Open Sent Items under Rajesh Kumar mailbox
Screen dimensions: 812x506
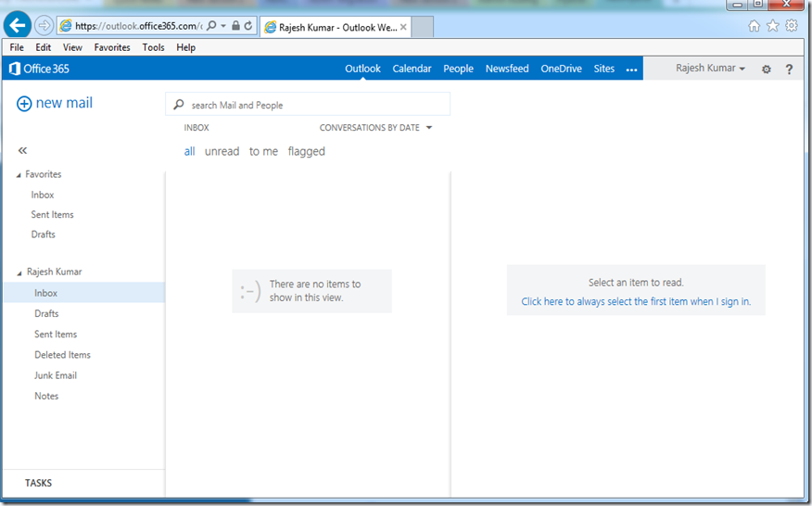point(56,334)
